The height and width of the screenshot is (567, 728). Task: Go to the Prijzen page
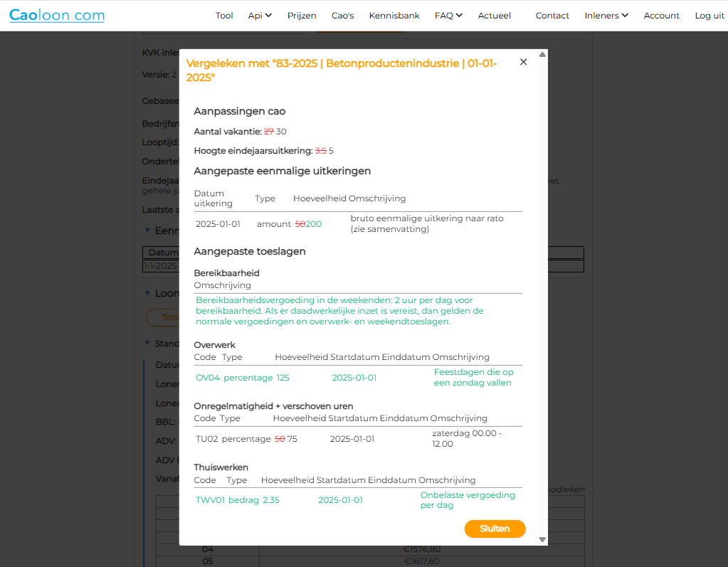(302, 16)
